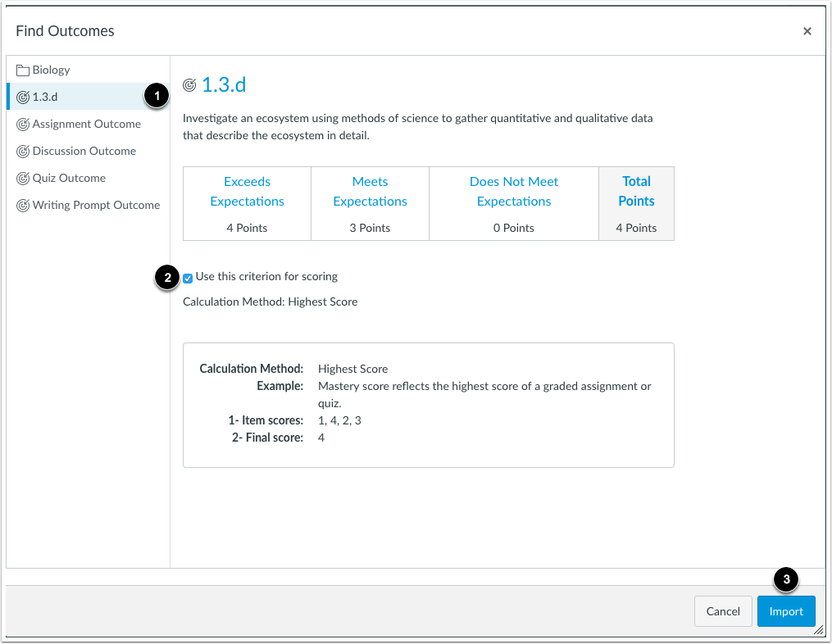Select Quiz Outcome in the sidebar
This screenshot has height=644, width=832.
click(x=69, y=179)
